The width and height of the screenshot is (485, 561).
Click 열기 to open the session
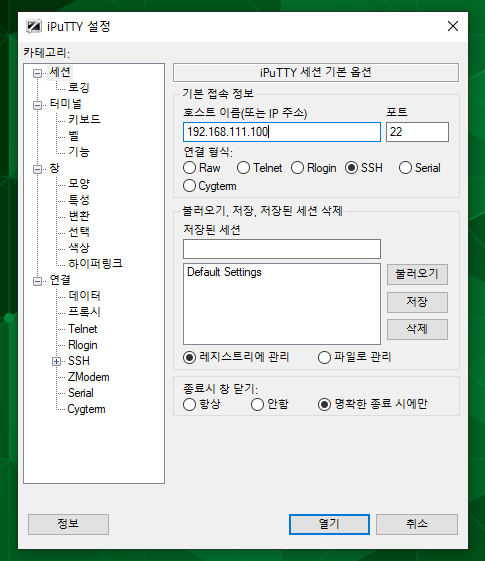(329, 525)
